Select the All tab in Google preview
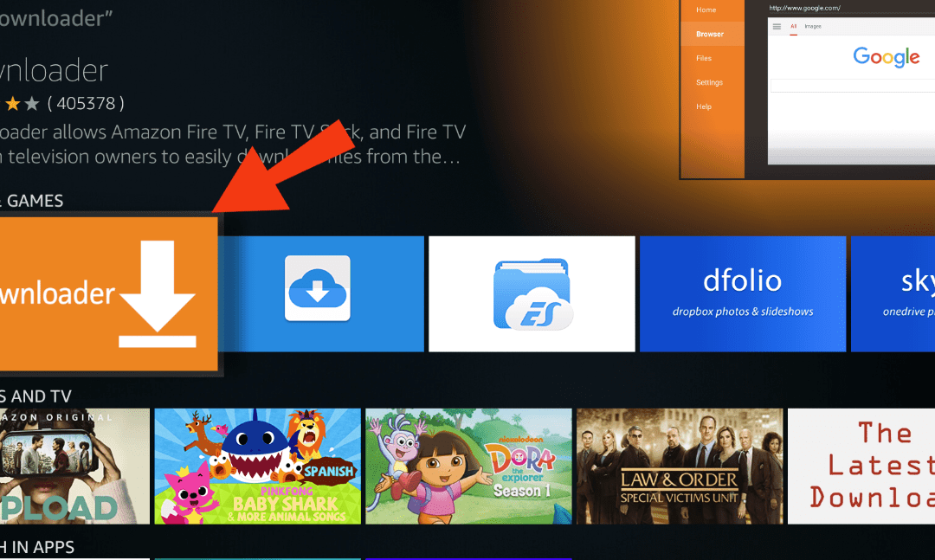 tap(793, 26)
